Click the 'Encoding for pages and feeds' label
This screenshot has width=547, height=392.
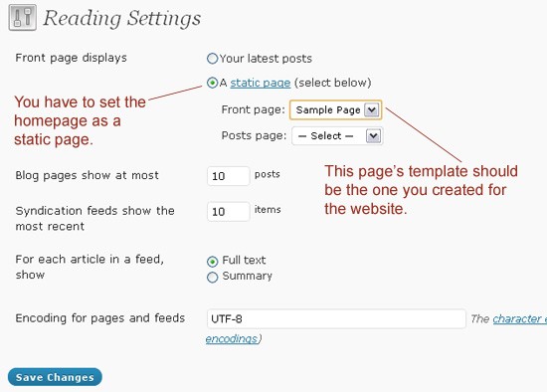pyautogui.click(x=100, y=318)
